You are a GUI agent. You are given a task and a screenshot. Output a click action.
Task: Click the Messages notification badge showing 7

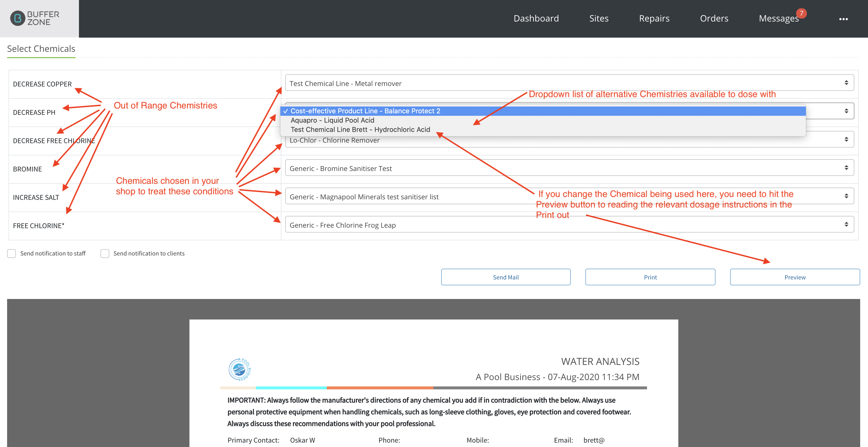pyautogui.click(x=801, y=13)
